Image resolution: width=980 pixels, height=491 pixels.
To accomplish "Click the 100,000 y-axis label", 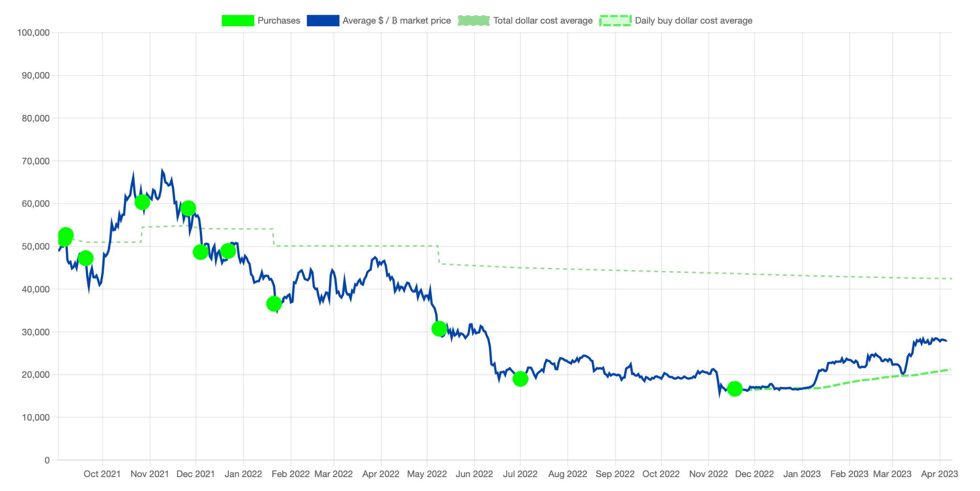I will click(33, 33).
